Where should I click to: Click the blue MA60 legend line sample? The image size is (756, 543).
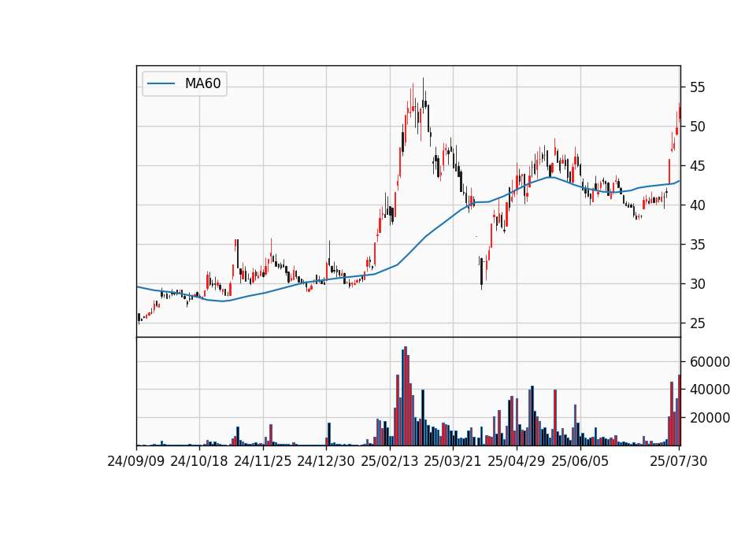[161, 84]
